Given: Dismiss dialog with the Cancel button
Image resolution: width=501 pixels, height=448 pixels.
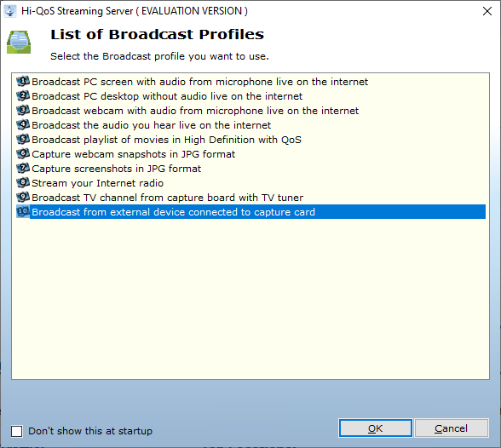Looking at the screenshot, I should click(452, 428).
